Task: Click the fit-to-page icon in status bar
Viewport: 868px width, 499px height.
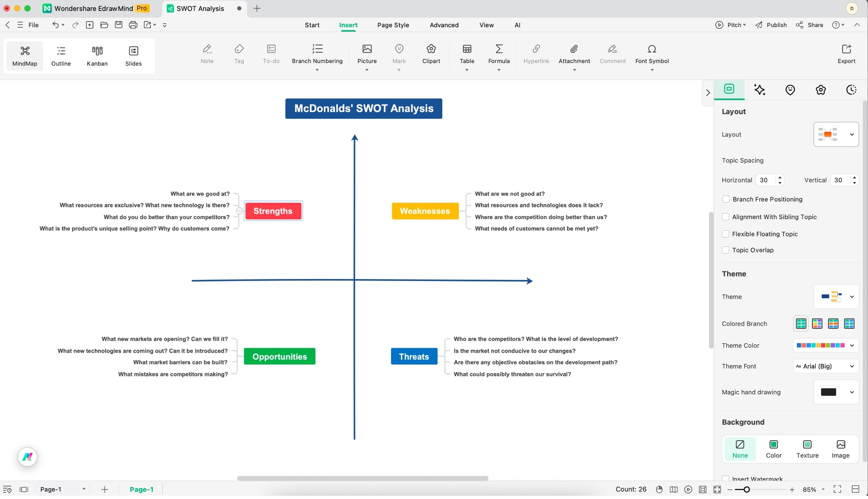Action: [x=717, y=489]
